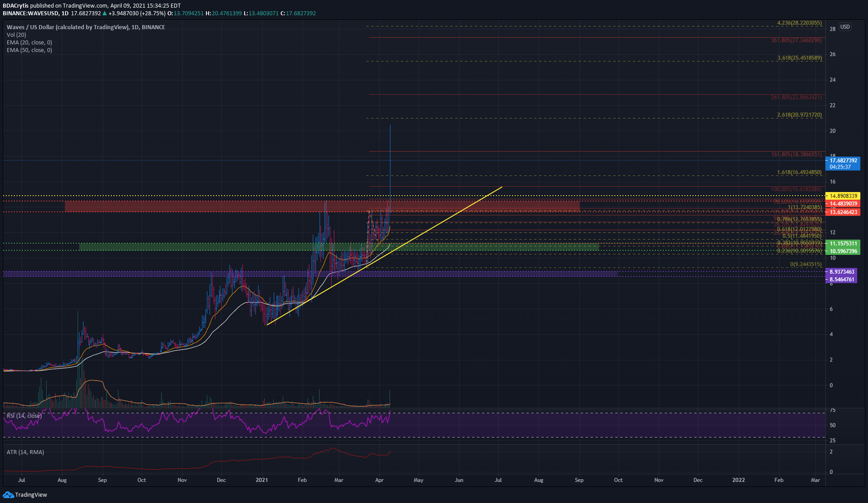Image resolution: width=868 pixels, height=503 pixels.
Task: Click the TradingView logo at the bottom
Action: tap(25, 494)
